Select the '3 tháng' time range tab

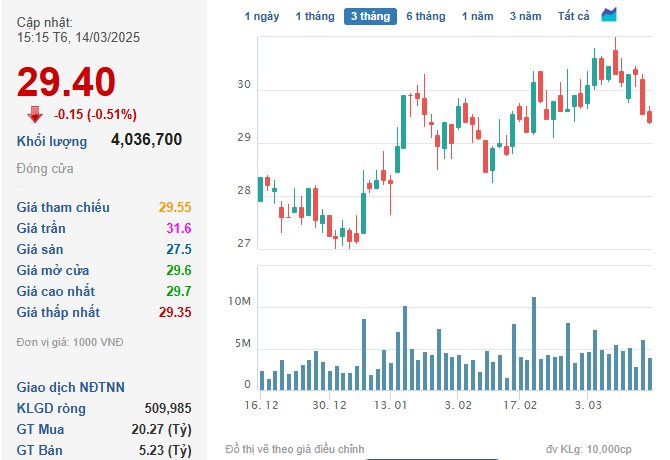coord(370,16)
